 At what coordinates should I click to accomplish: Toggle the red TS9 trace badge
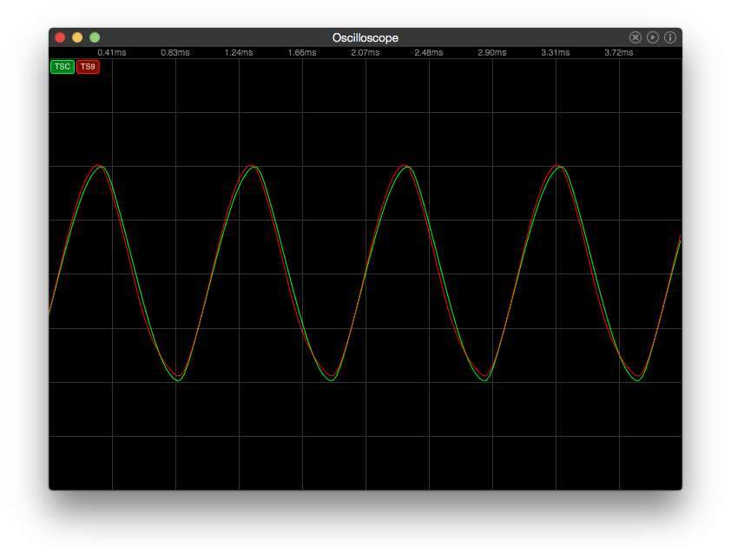(x=88, y=67)
